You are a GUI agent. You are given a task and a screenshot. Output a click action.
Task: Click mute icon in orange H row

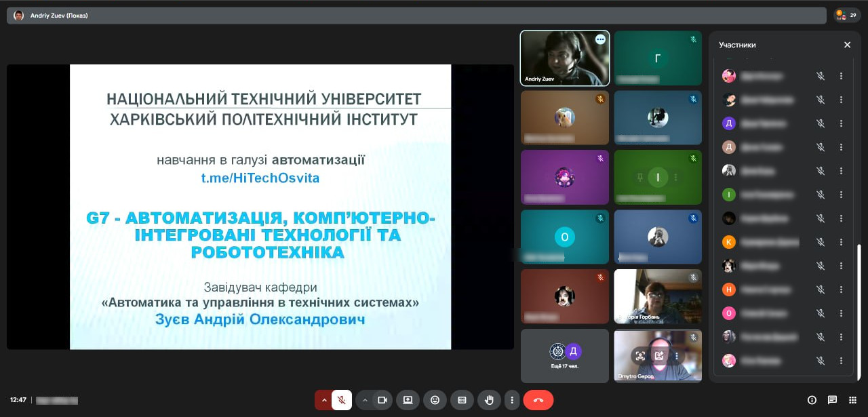point(821,290)
